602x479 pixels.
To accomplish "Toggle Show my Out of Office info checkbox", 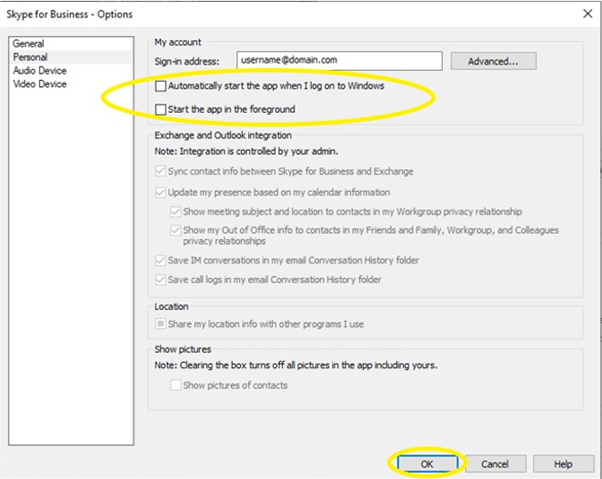I will 176,230.
